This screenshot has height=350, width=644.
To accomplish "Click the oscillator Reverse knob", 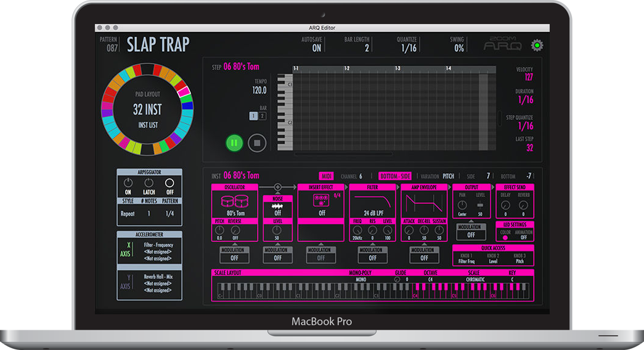I will (235, 230).
